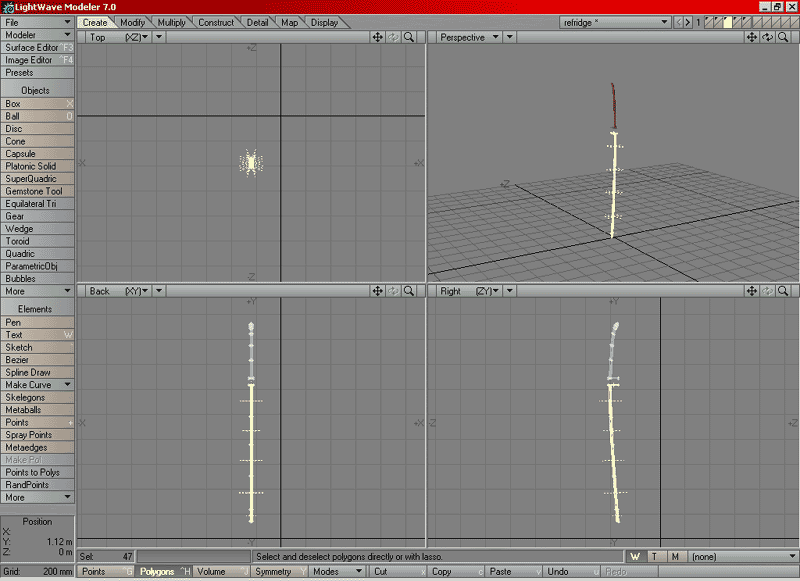Open the Image Editor
The image size is (800, 581).
point(37,60)
